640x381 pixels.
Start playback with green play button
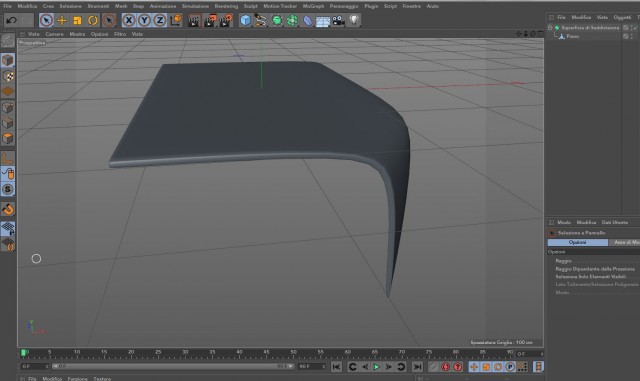[x=376, y=367]
